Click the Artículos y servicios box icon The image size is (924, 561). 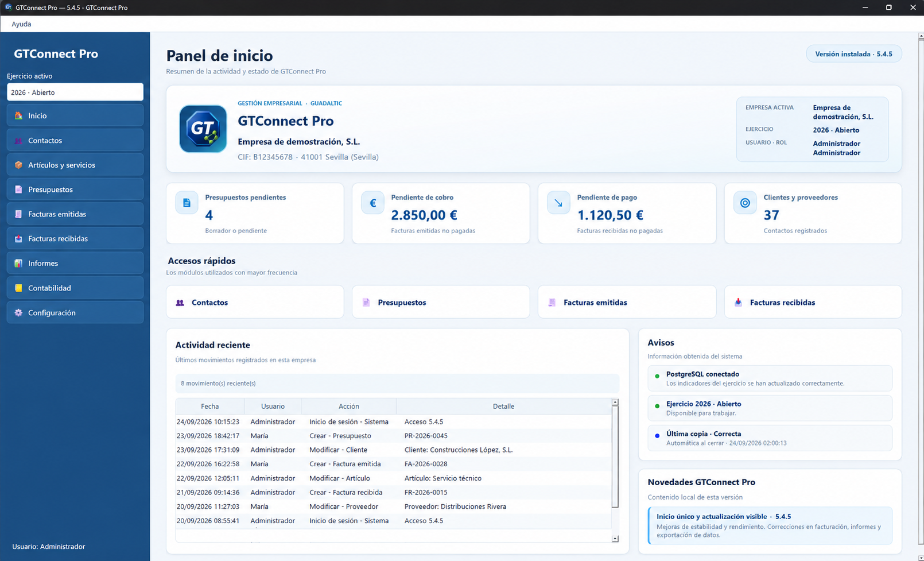[x=18, y=165]
